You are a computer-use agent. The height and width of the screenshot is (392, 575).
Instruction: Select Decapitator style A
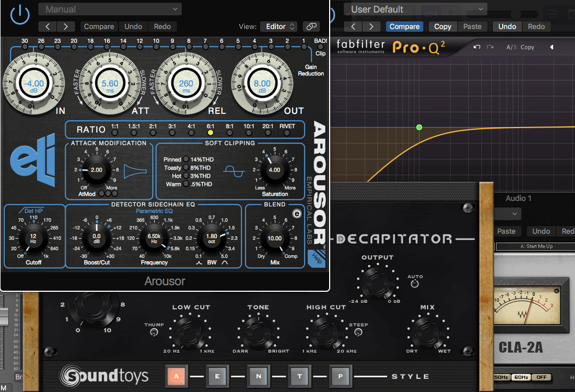pyautogui.click(x=176, y=376)
